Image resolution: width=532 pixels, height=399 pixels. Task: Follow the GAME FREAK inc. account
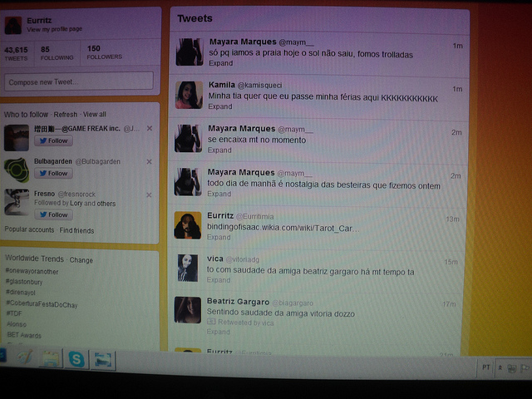coord(53,140)
